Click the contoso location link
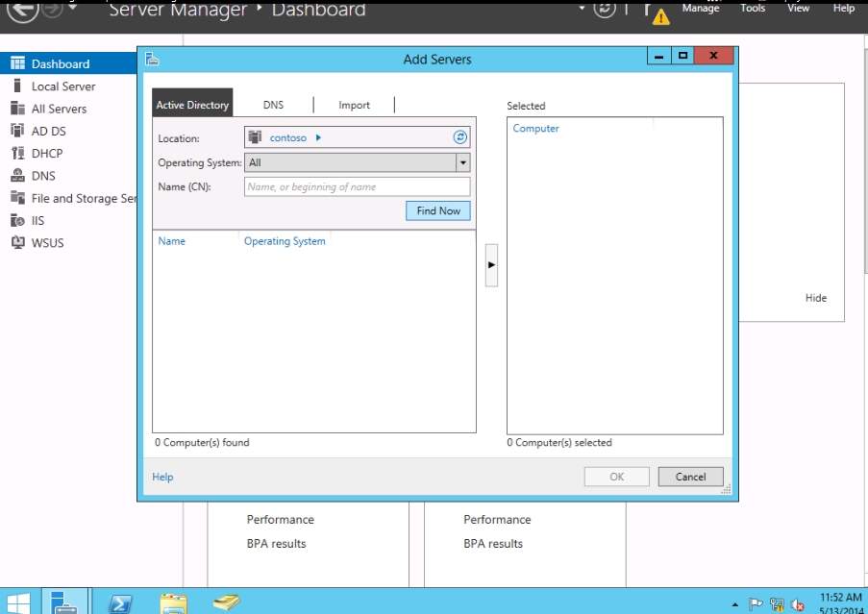The height and width of the screenshot is (614, 868). point(287,137)
